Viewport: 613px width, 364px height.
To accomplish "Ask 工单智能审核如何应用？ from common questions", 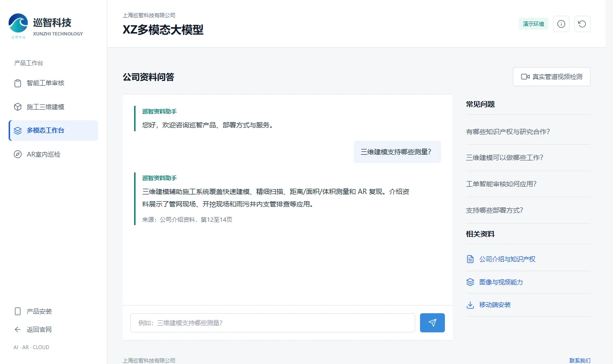I will pos(528,184).
